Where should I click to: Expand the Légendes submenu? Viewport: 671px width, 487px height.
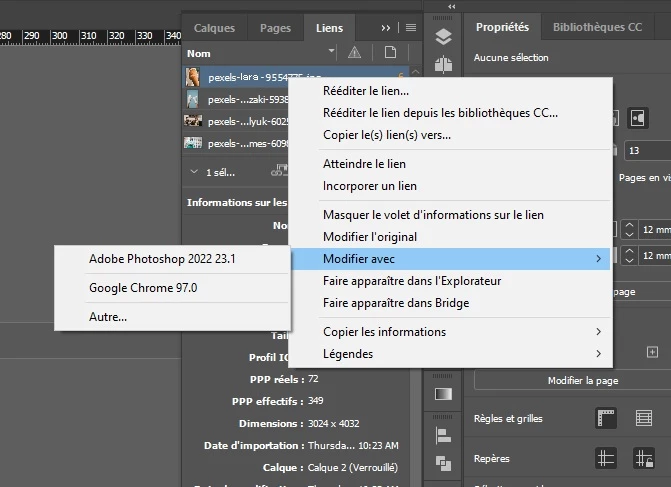tap(451, 354)
